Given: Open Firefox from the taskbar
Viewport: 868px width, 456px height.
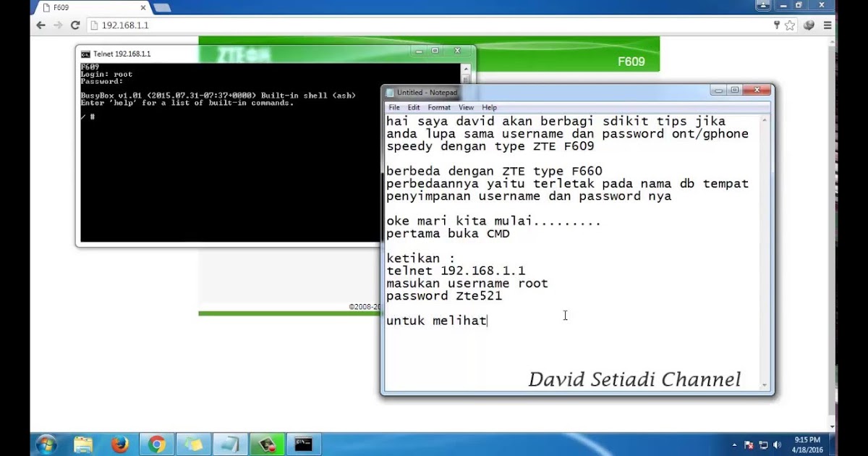Looking at the screenshot, I should click(120, 444).
